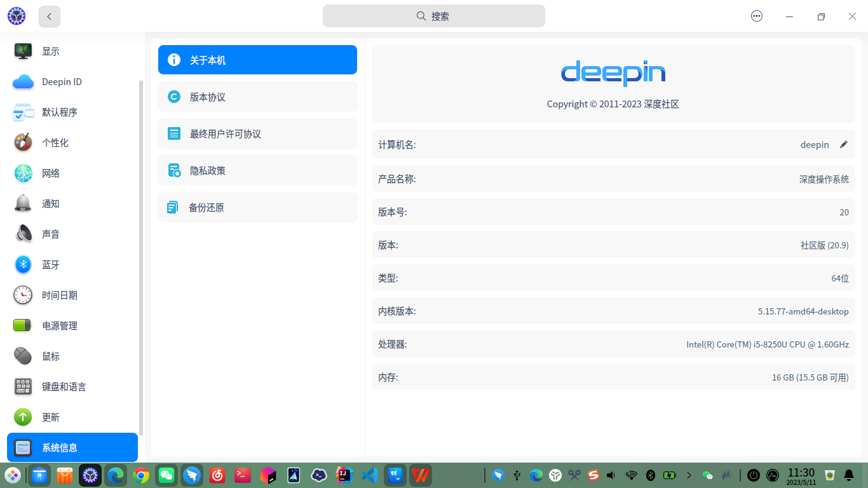
Task: Open 通知 settings
Action: 72,204
